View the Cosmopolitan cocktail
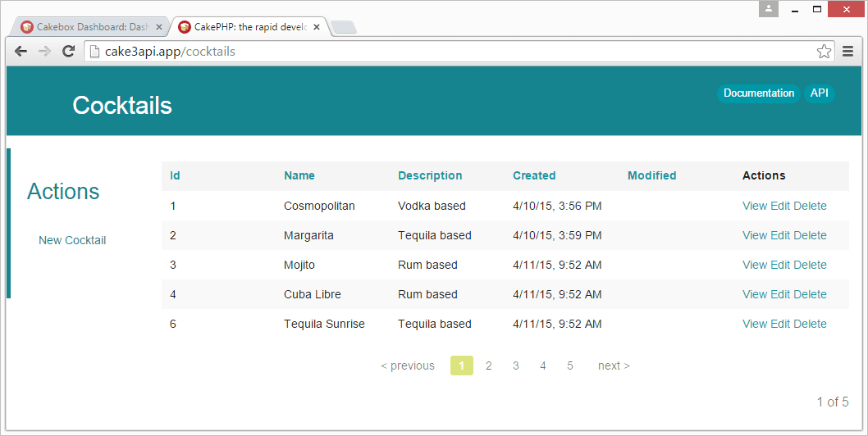Viewport: 868px width, 436px height. (754, 206)
